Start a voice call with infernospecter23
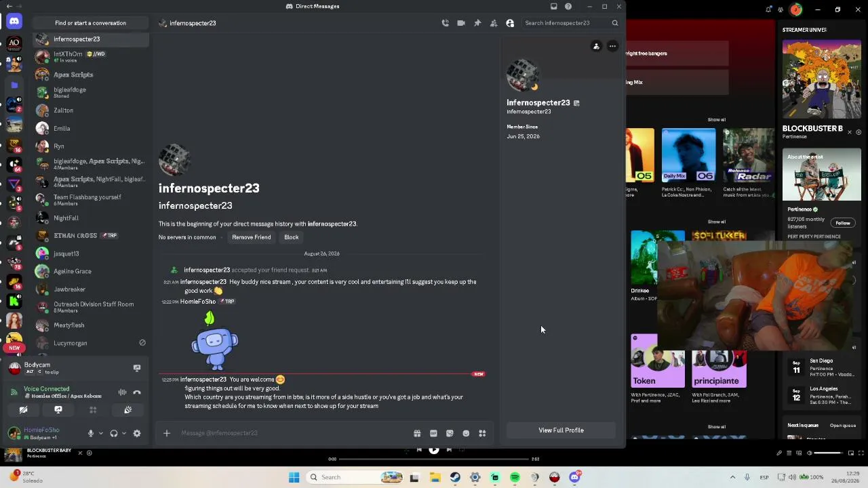This screenshot has height=488, width=868. point(445,23)
